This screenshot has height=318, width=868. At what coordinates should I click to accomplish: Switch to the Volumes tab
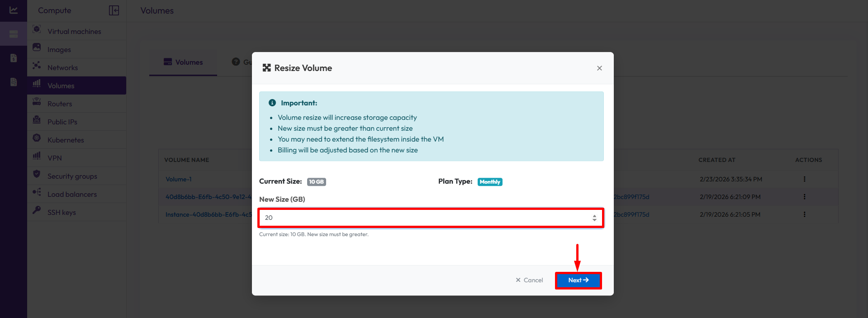pyautogui.click(x=183, y=62)
